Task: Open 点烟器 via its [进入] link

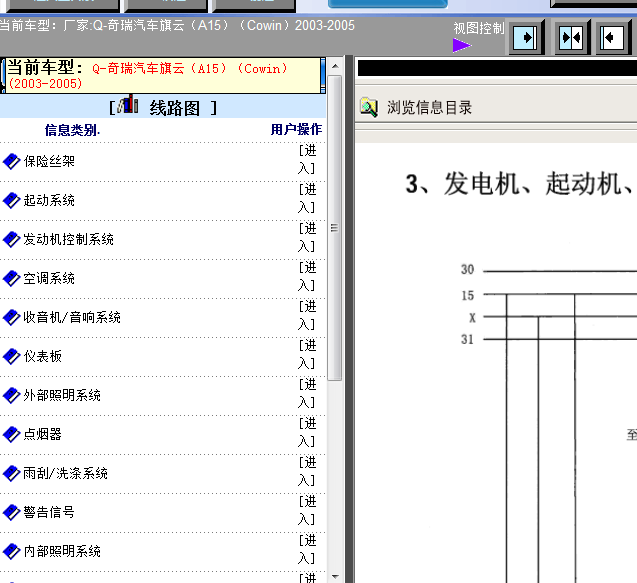Action: 307,432
